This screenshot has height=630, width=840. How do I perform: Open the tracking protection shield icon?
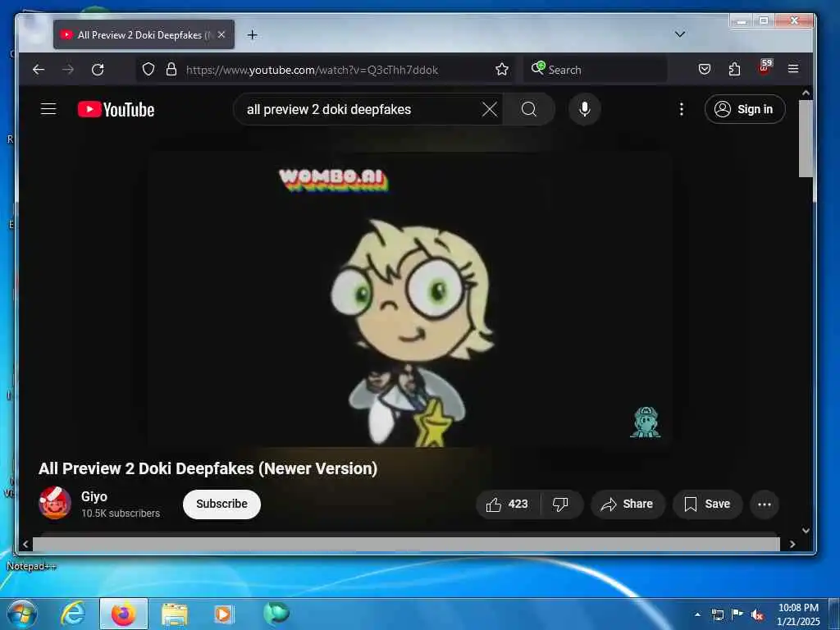click(x=148, y=69)
